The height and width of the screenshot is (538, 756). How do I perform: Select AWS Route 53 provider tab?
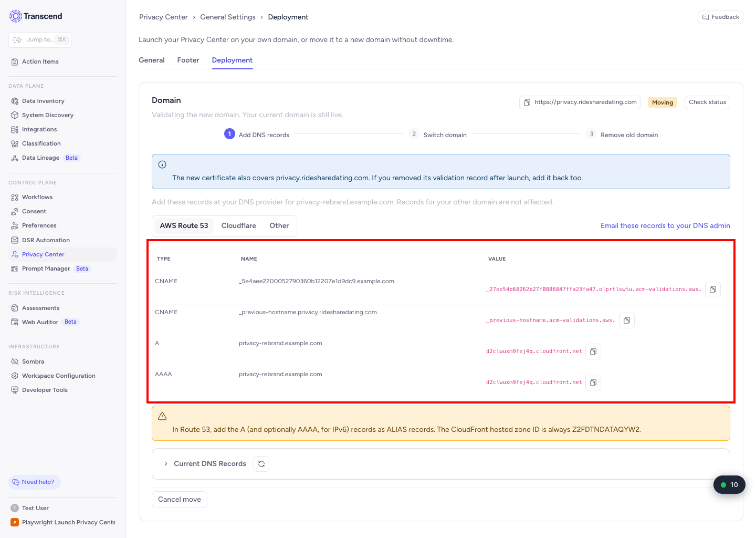point(184,226)
